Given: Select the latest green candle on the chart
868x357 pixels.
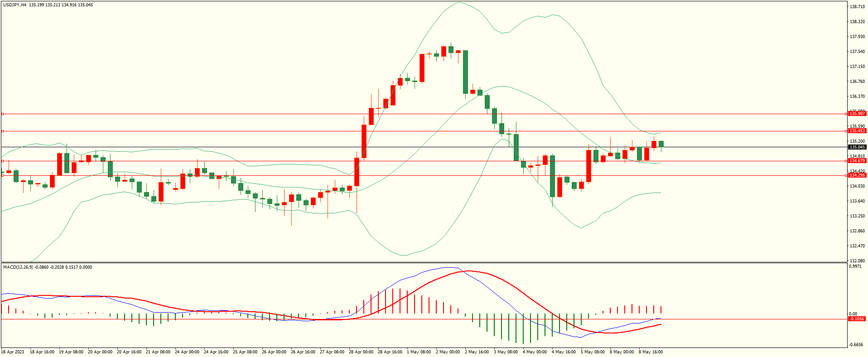Looking at the screenshot, I should pyautogui.click(x=661, y=144).
